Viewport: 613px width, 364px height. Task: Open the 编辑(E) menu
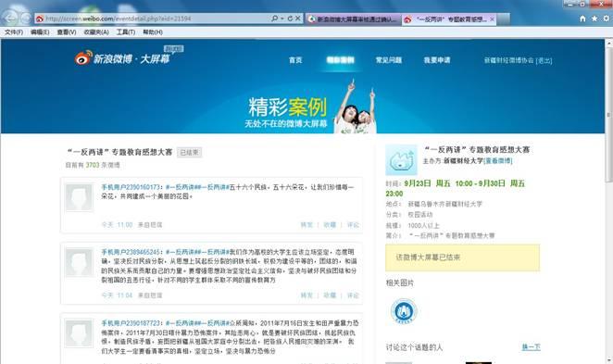coord(40,32)
